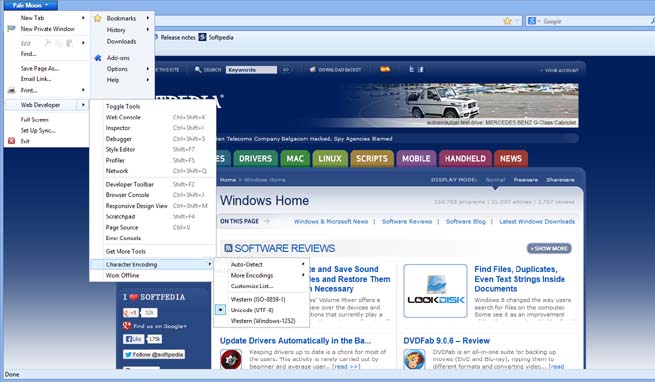The height and width of the screenshot is (382, 655).
Task: Open the SCRIPTS site tab
Action: (372, 159)
